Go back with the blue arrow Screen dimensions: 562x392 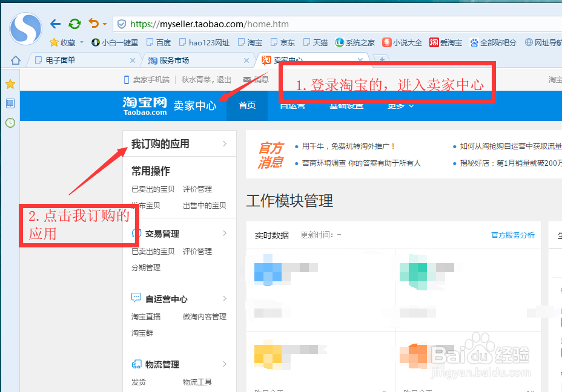click(55, 24)
